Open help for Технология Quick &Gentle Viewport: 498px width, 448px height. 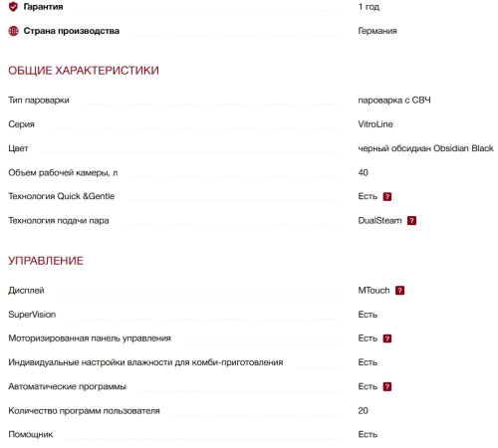click(387, 196)
